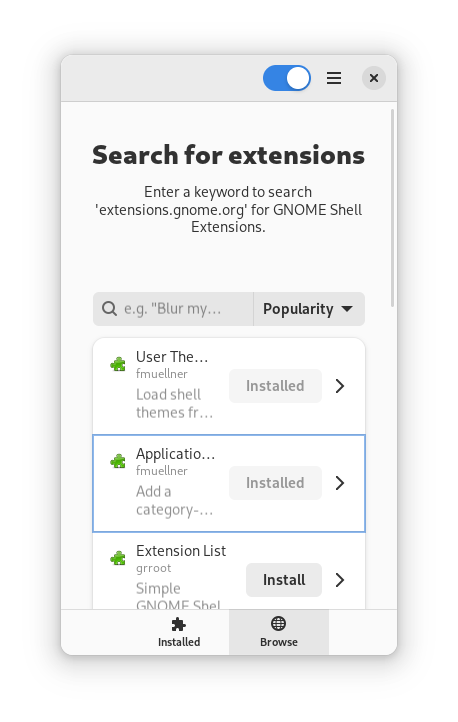Close the extensions window
The height and width of the screenshot is (722, 458).
(x=374, y=78)
